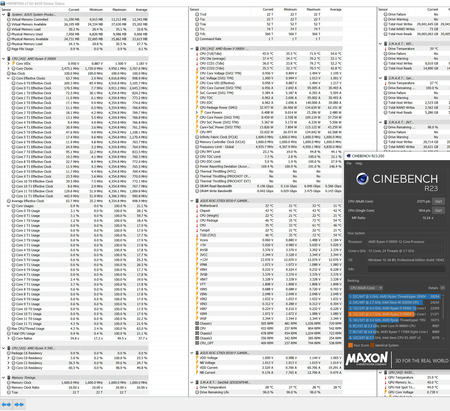Collapse the Core Effective Clocks tree

(x=9, y=78)
